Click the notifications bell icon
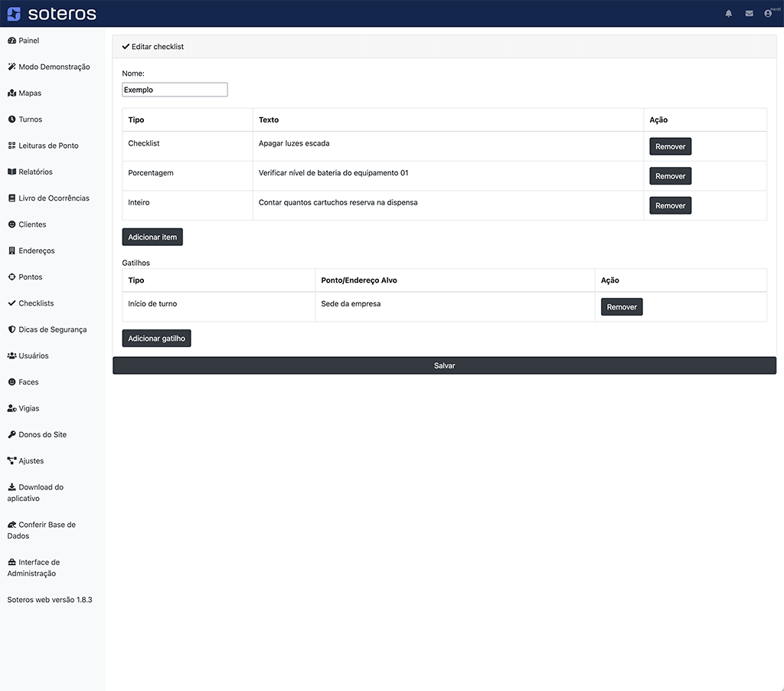This screenshot has height=691, width=784. click(729, 14)
